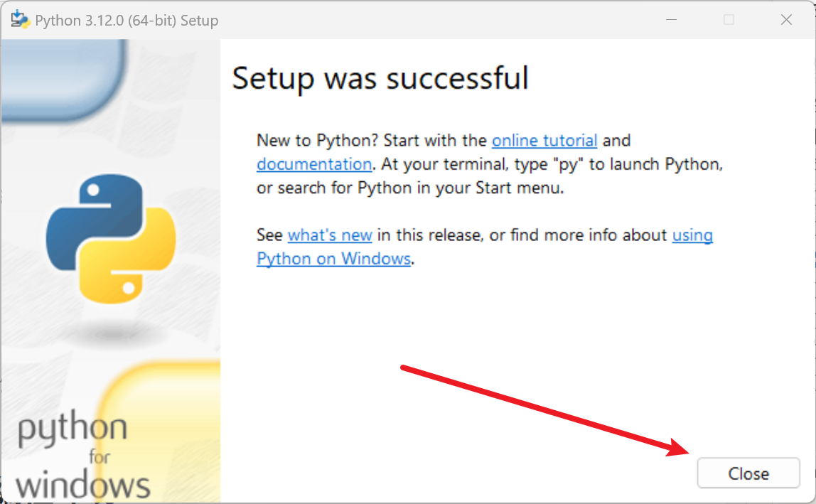
Task: Open the documentation link
Action: (313, 164)
